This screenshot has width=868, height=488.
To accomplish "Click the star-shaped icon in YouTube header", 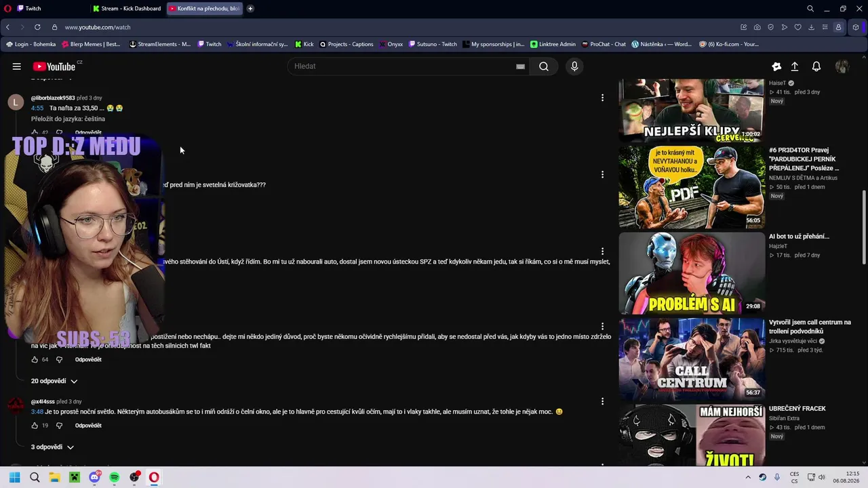I will pyautogui.click(x=776, y=66).
